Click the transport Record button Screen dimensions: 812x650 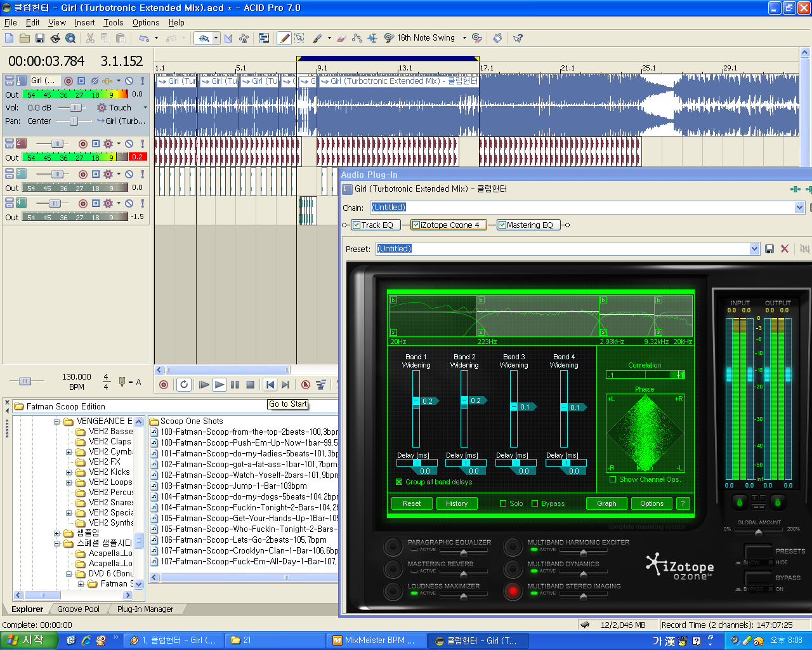coord(164,384)
